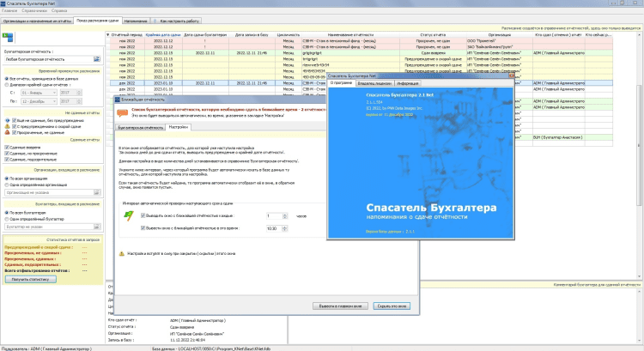
Task: Open the start month dropdown 01 - Январь
Action: (39, 93)
